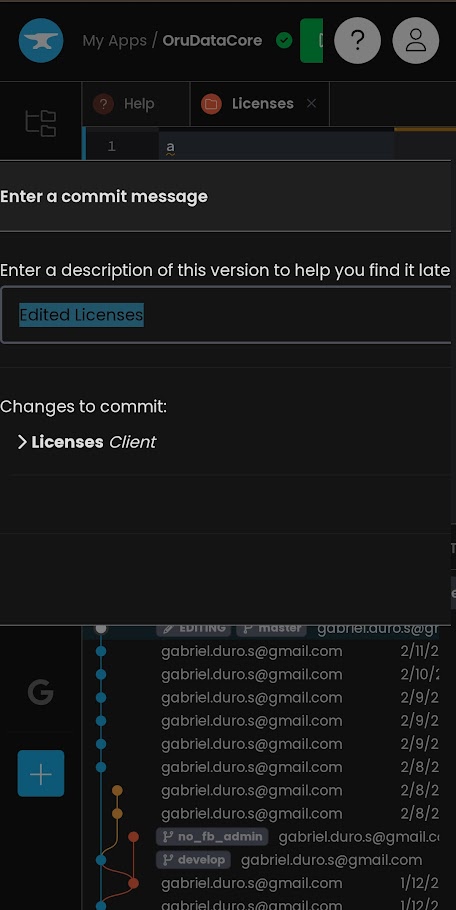The image size is (456, 910).
Task: Click the green saved status checkmark
Action: [284, 41]
